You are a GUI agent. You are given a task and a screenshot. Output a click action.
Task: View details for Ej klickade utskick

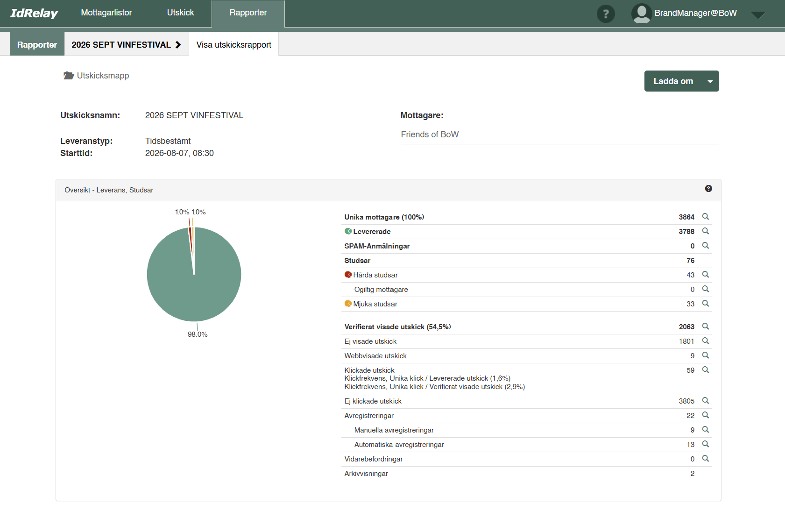click(706, 401)
